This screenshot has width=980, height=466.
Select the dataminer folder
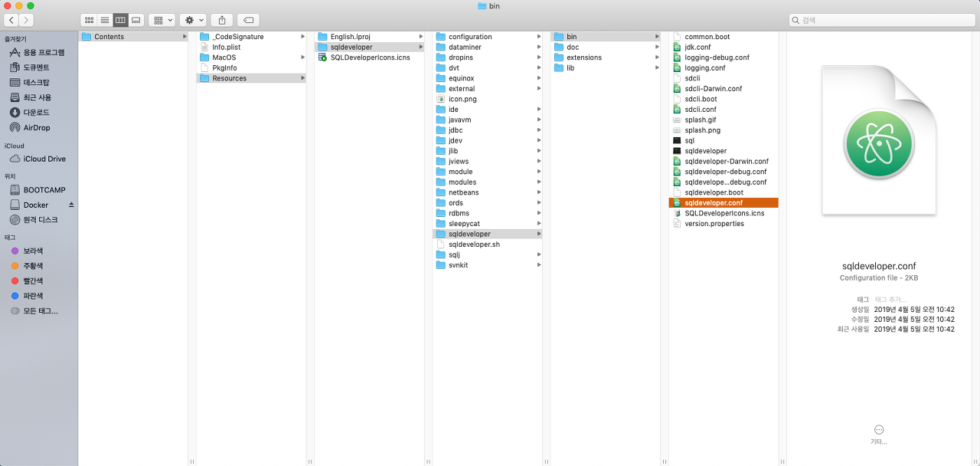(488, 47)
